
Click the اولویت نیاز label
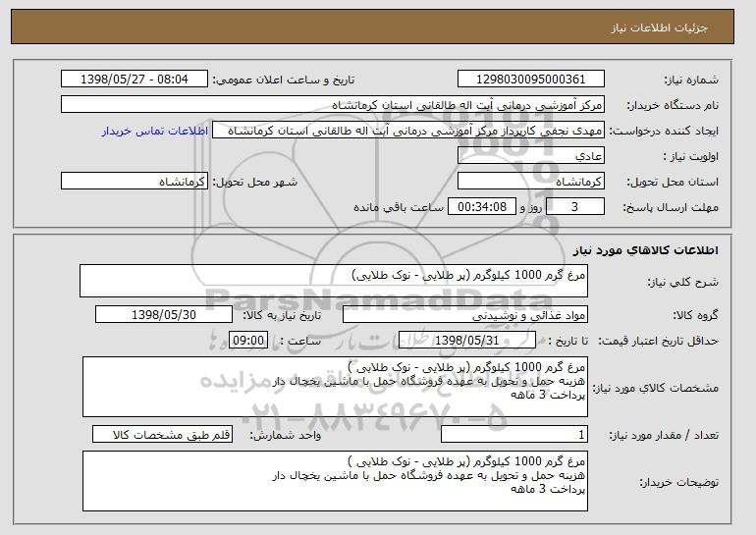[x=690, y=156]
